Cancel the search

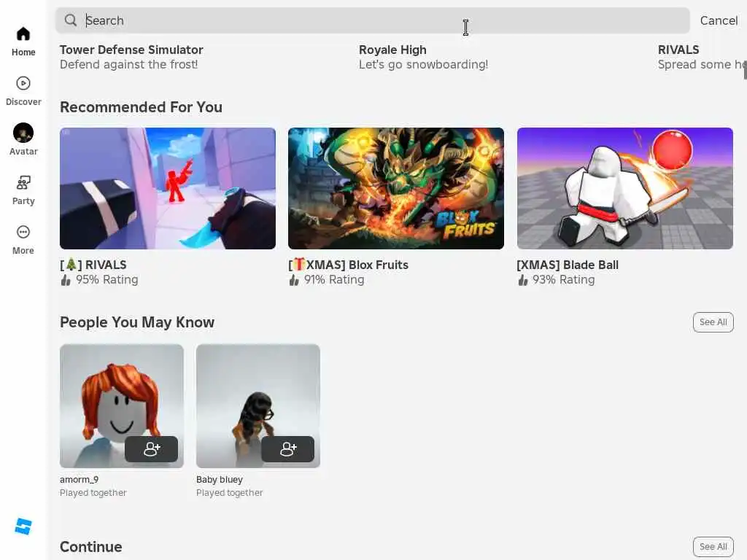point(719,20)
